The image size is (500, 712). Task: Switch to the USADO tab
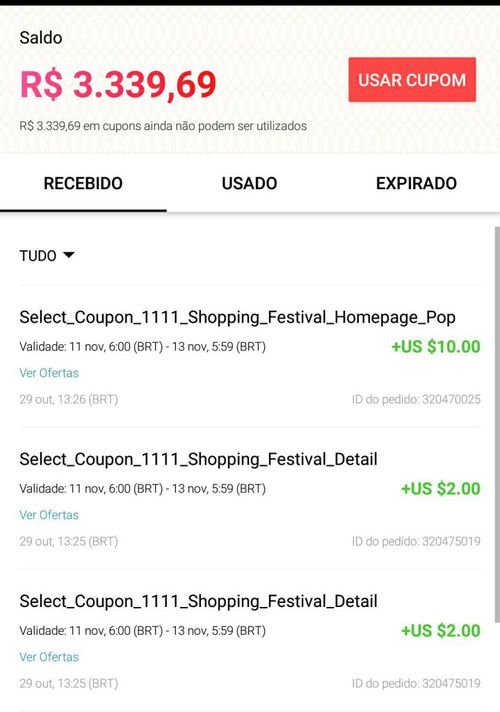tap(249, 183)
